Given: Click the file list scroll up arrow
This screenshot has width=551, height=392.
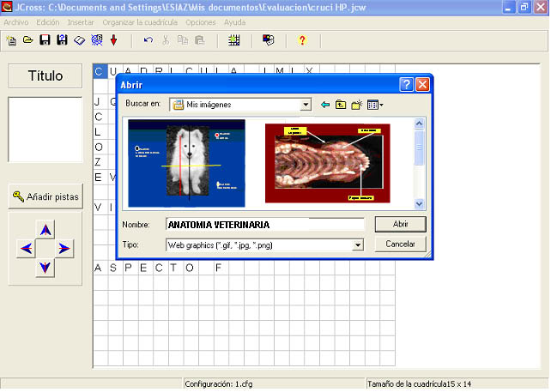Looking at the screenshot, I should [x=419, y=124].
